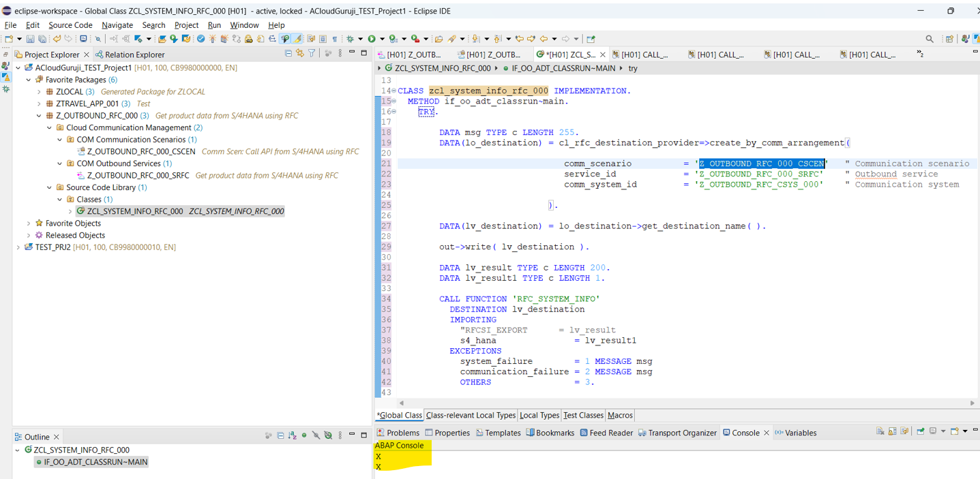Click the Run green play button

(372, 39)
